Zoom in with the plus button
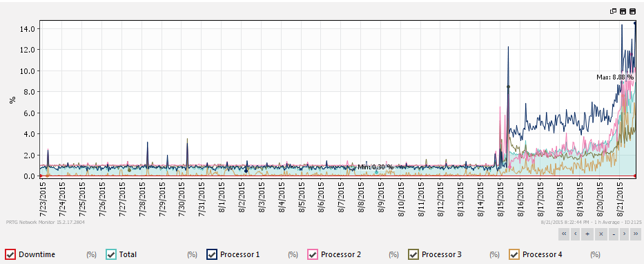Screen dimensions: 644x264 pos(587,234)
